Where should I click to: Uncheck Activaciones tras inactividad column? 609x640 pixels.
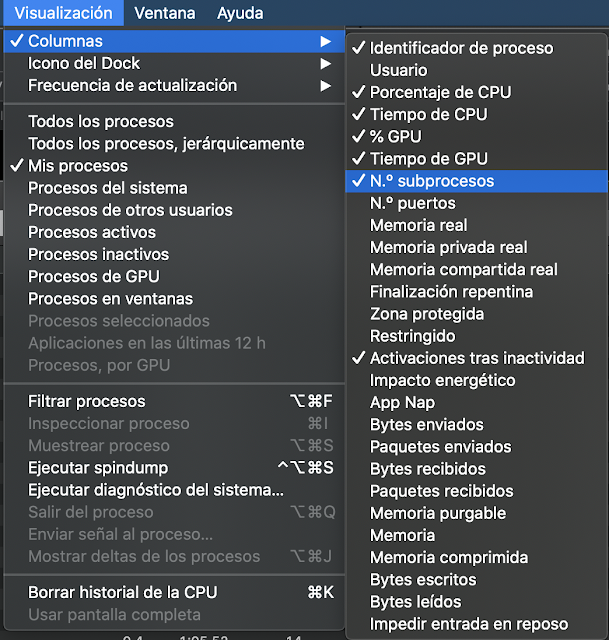click(477, 358)
